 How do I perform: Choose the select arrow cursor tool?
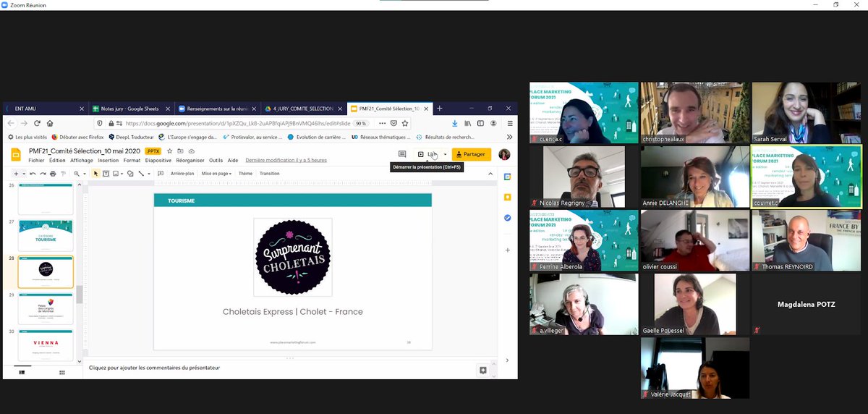pos(95,174)
